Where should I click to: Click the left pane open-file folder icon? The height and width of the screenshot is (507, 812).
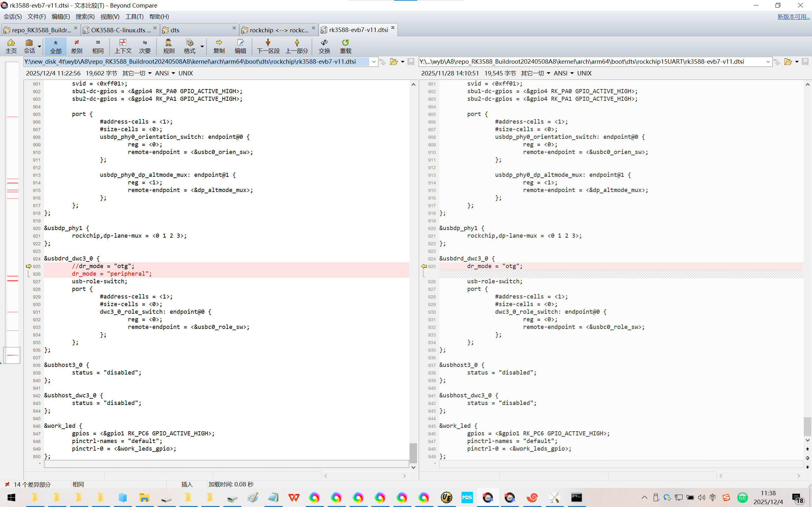[394, 62]
